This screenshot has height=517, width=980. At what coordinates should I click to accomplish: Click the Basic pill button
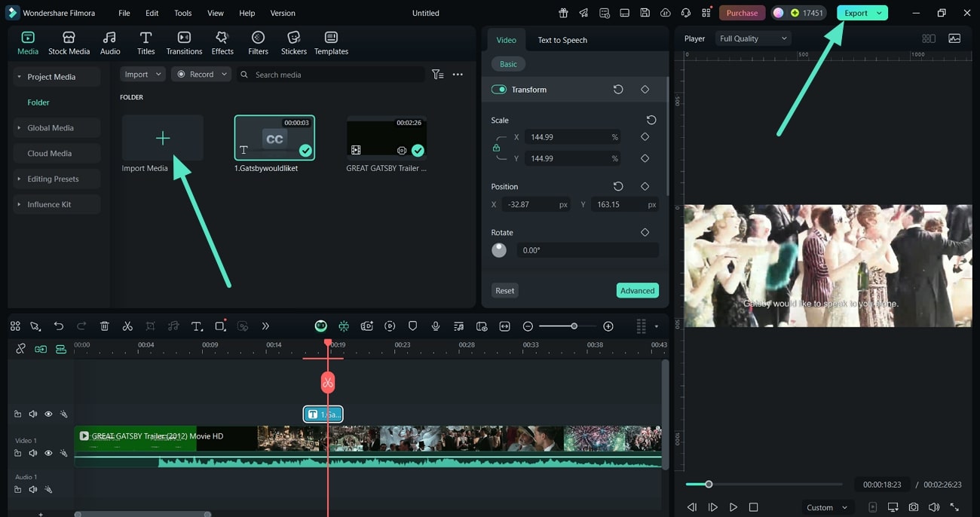[509, 64]
